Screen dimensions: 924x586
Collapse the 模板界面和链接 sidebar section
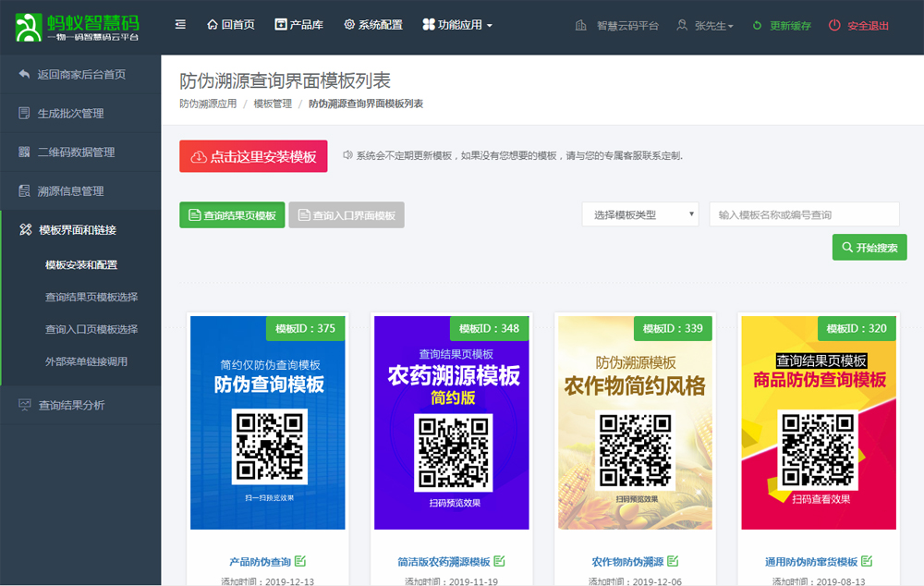[80, 230]
